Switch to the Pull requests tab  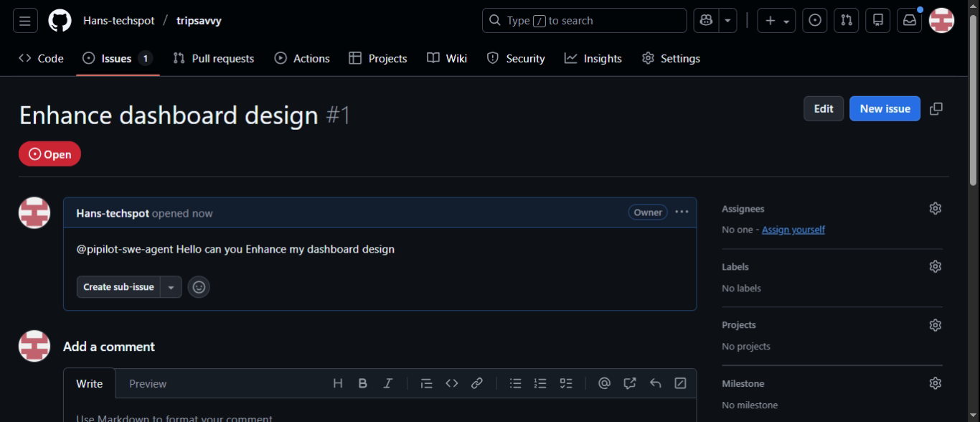[x=214, y=59]
